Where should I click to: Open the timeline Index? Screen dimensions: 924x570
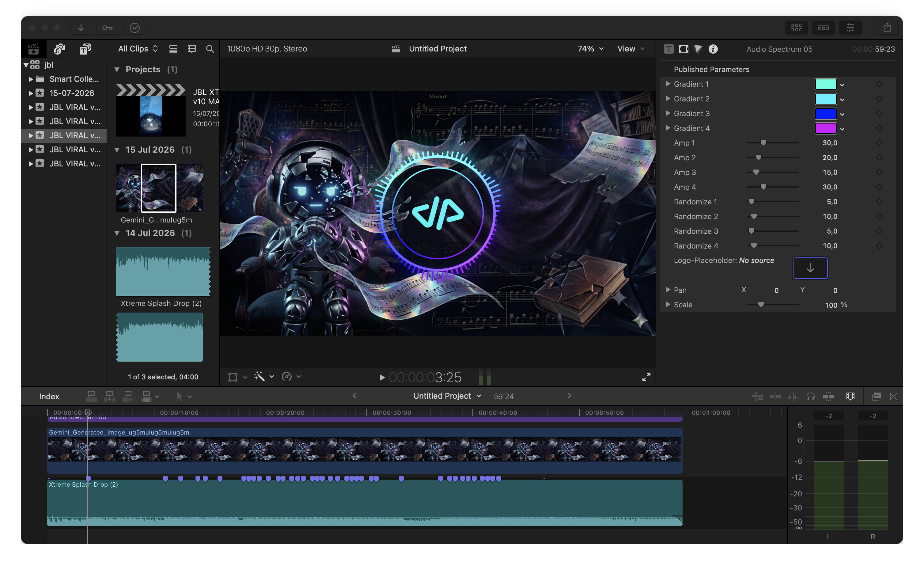[49, 396]
